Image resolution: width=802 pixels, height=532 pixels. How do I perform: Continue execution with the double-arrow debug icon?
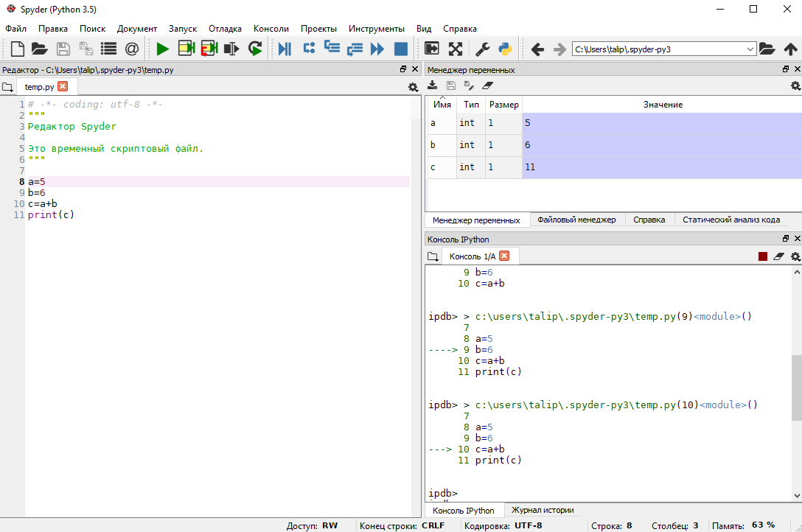(377, 49)
